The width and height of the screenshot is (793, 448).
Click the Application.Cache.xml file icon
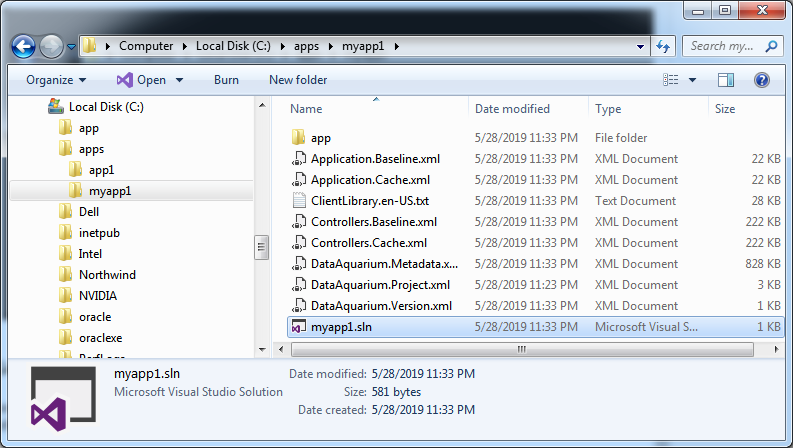(x=298, y=180)
